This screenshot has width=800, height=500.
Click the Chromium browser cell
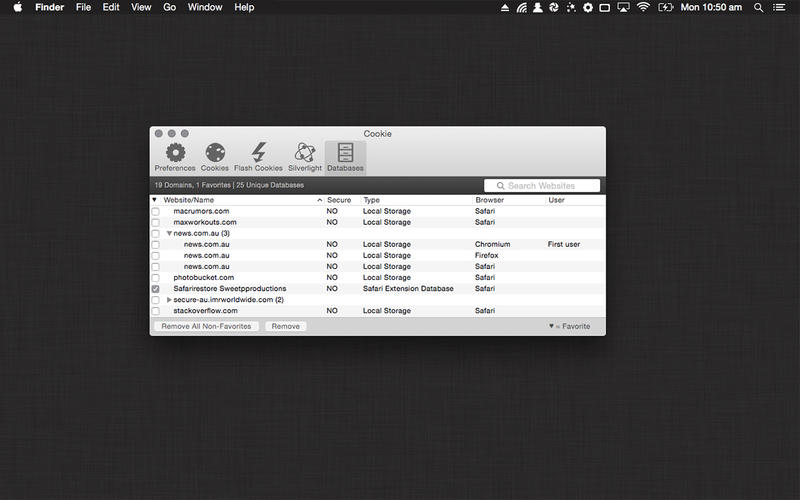[x=492, y=244]
